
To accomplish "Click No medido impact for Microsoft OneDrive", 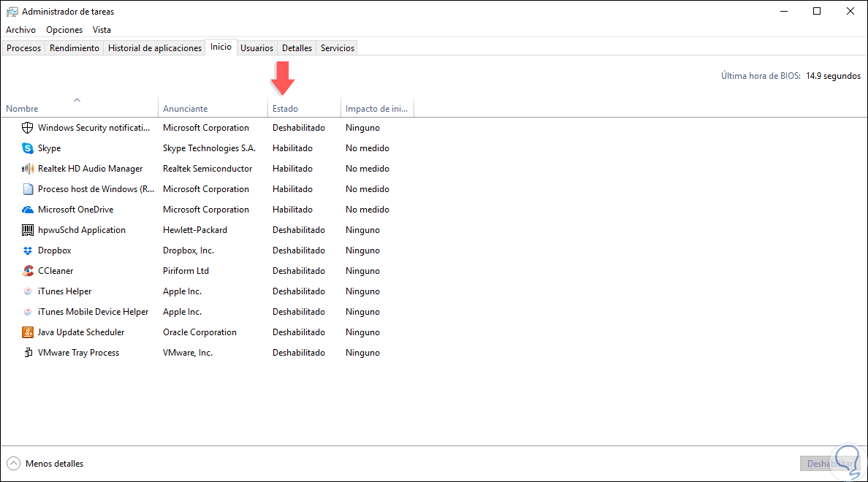I will 367,210.
